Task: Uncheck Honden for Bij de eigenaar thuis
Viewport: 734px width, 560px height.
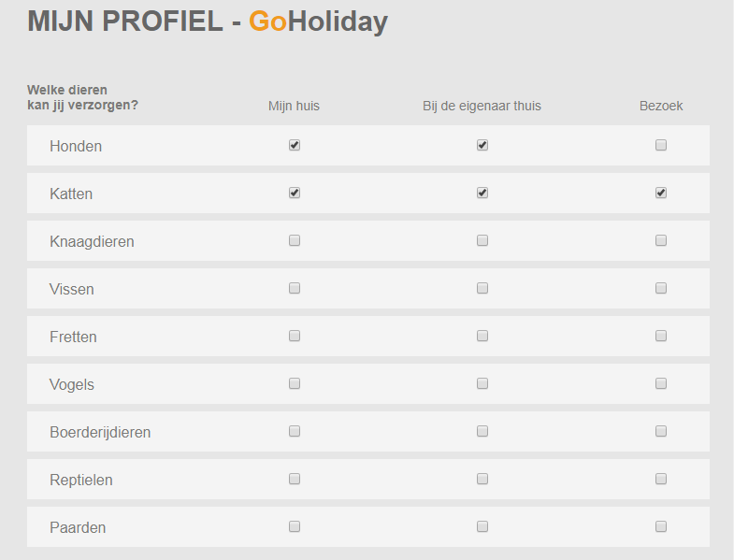Action: coord(482,145)
